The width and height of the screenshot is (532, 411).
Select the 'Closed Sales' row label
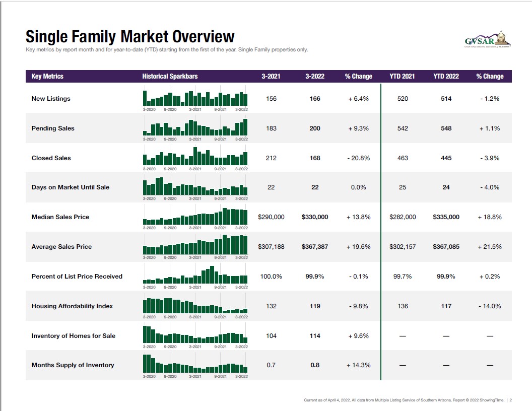tap(51, 158)
